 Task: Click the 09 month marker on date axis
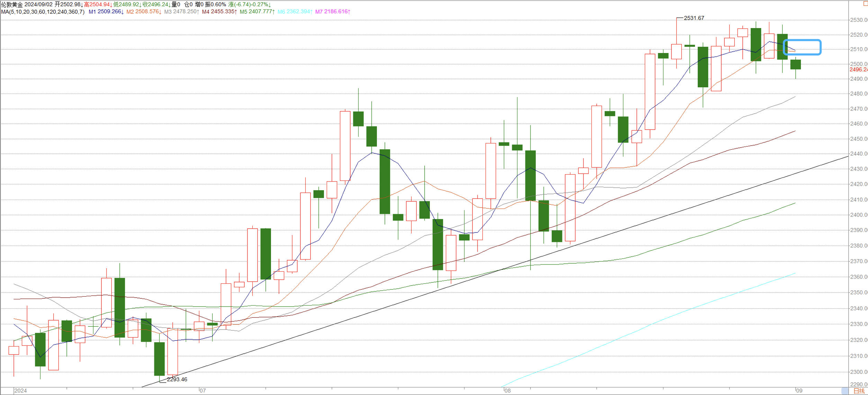(x=799, y=391)
